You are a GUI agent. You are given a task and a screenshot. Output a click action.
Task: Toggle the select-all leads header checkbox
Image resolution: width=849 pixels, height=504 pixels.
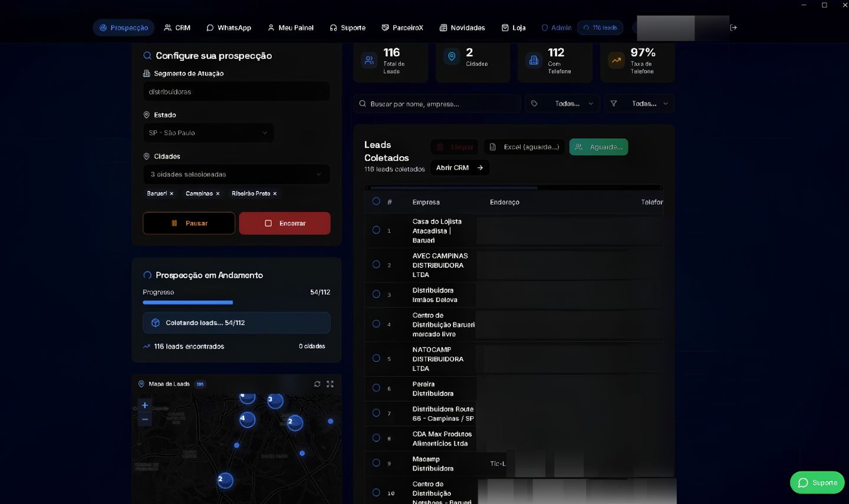click(x=376, y=202)
